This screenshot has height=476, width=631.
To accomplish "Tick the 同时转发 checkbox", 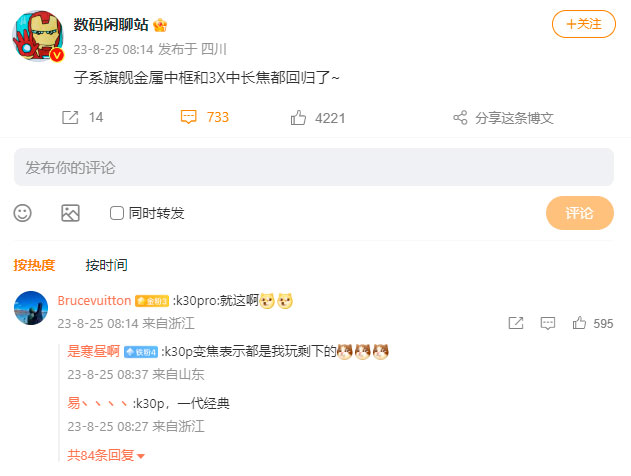I will click(117, 213).
